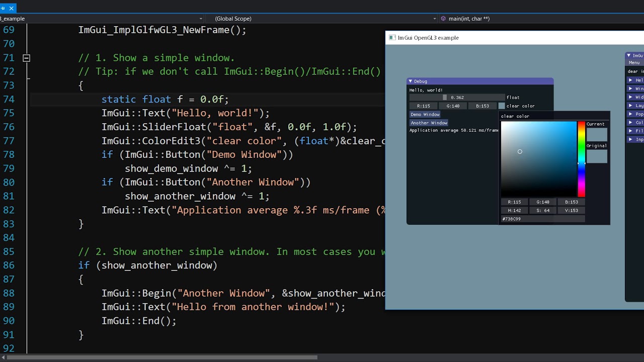
Task: Click the G:140 field in Debug window
Action: pyautogui.click(x=453, y=106)
